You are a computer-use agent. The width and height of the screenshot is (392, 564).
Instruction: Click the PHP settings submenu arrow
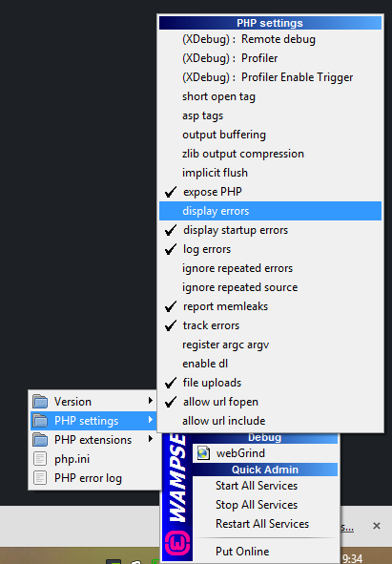(151, 420)
